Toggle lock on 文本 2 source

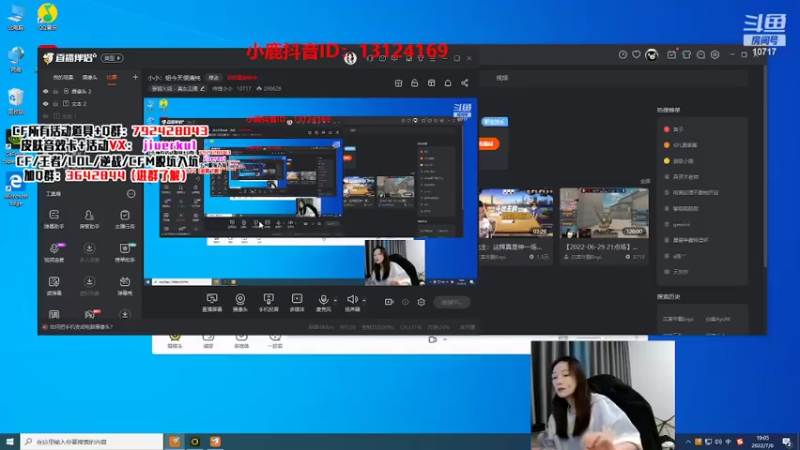56,104
